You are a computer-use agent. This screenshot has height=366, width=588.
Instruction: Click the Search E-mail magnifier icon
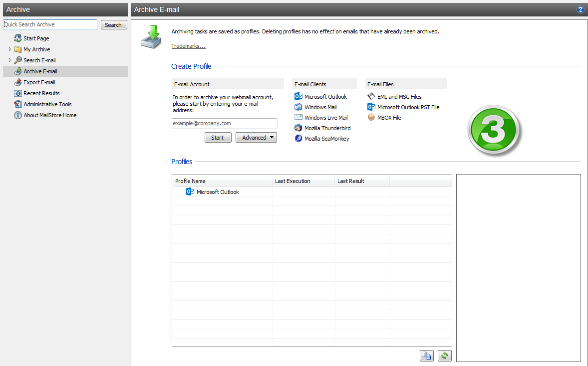tap(17, 60)
